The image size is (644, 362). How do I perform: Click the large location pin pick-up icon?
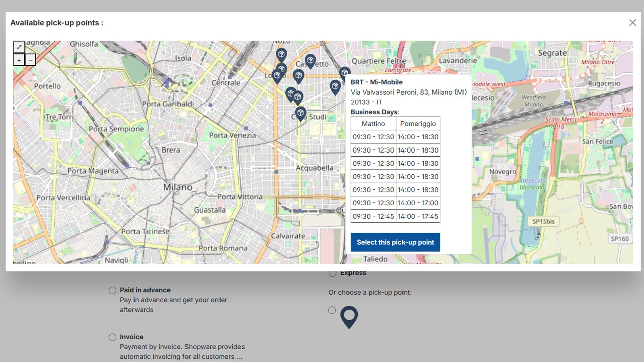[349, 317]
